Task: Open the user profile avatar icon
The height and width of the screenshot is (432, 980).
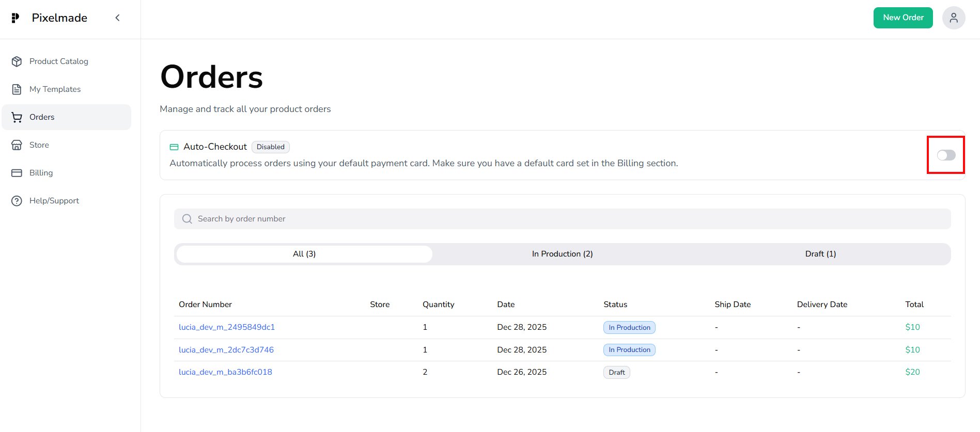Action: [x=953, y=18]
